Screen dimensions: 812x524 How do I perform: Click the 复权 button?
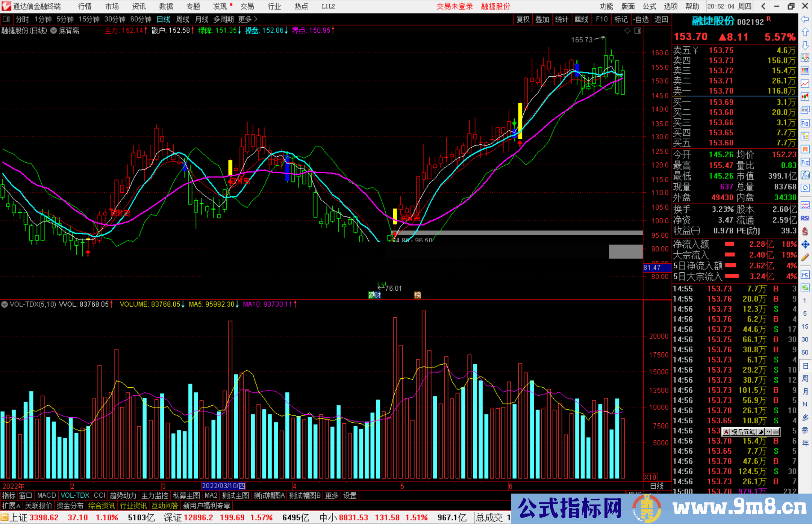pos(523,19)
